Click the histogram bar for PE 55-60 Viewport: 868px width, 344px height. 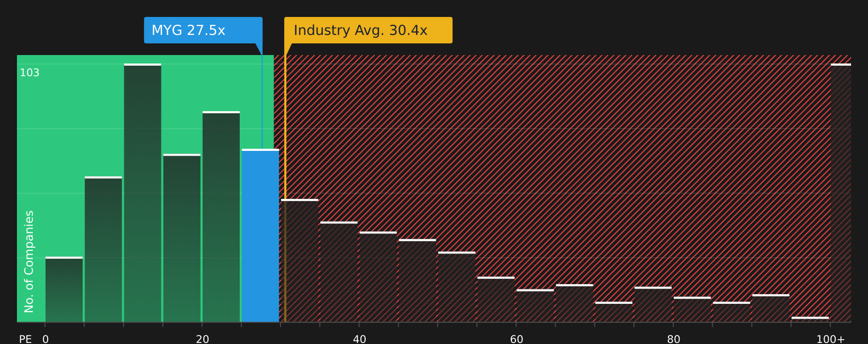(496, 300)
